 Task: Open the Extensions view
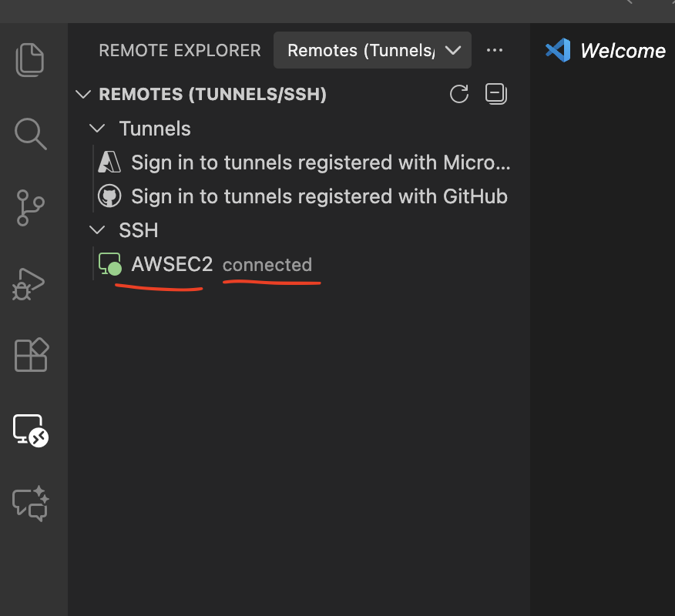click(x=30, y=355)
